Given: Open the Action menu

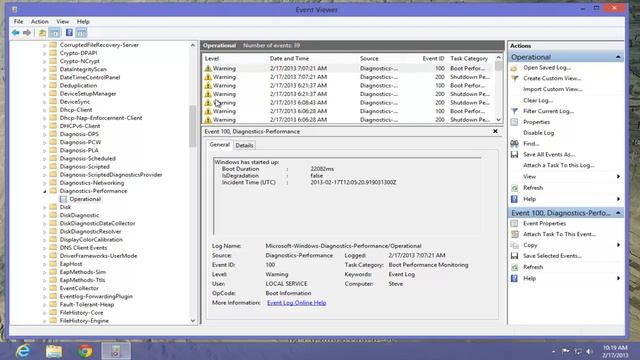Looking at the screenshot, I should 40,22.
